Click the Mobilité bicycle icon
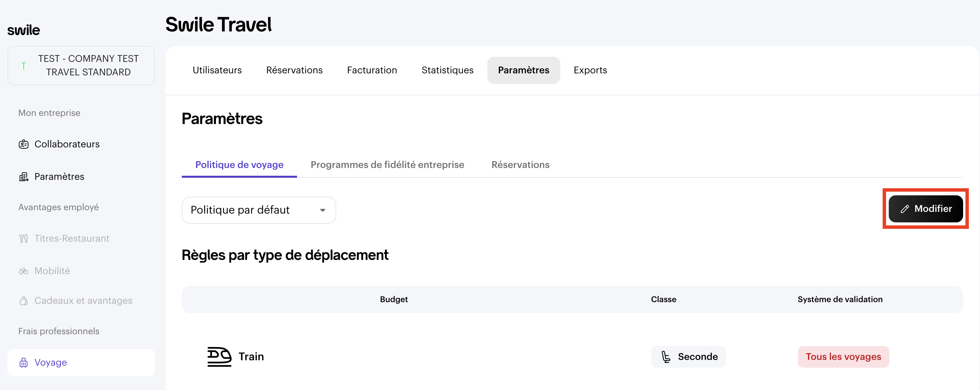This screenshot has width=980, height=390. (x=24, y=271)
